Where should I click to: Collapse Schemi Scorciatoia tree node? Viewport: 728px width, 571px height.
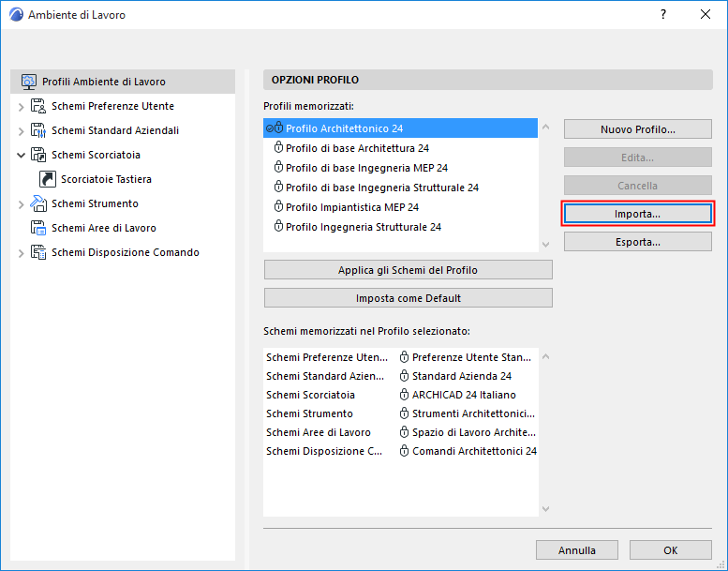coord(21,156)
